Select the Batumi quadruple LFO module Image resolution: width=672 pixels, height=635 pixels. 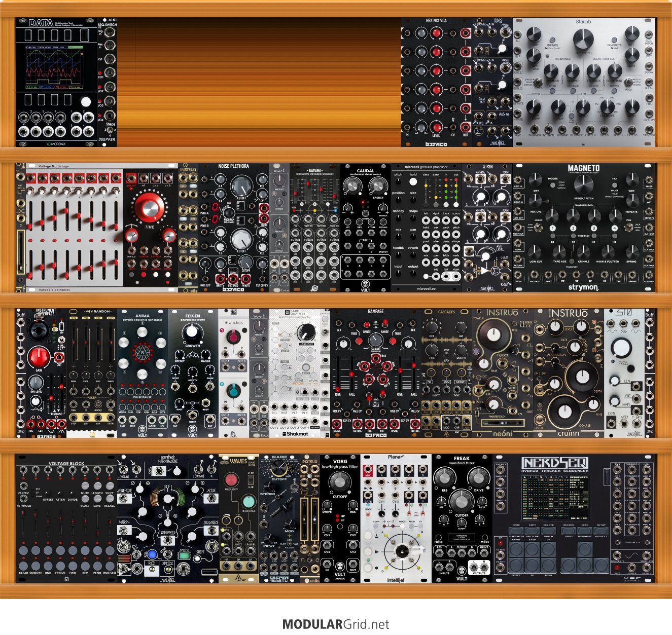coord(315,228)
